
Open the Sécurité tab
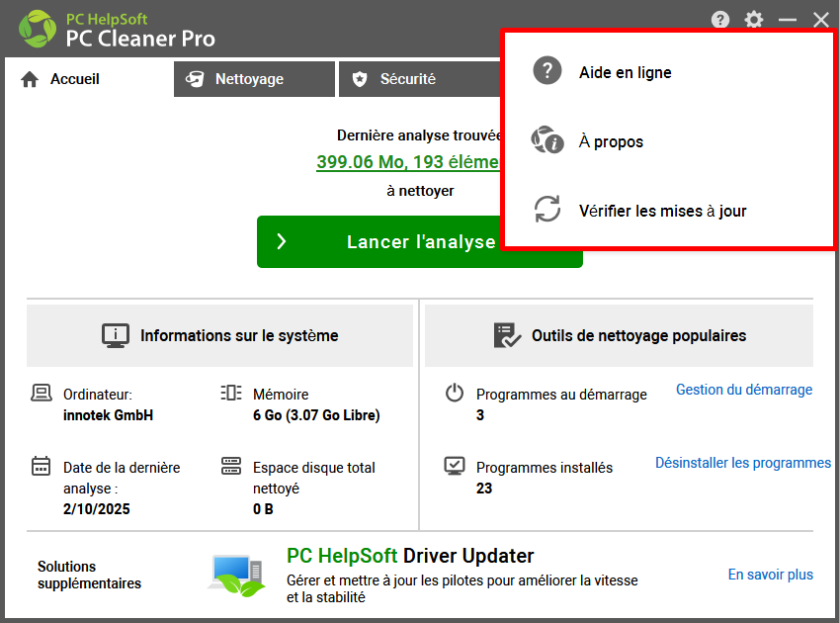pos(420,79)
